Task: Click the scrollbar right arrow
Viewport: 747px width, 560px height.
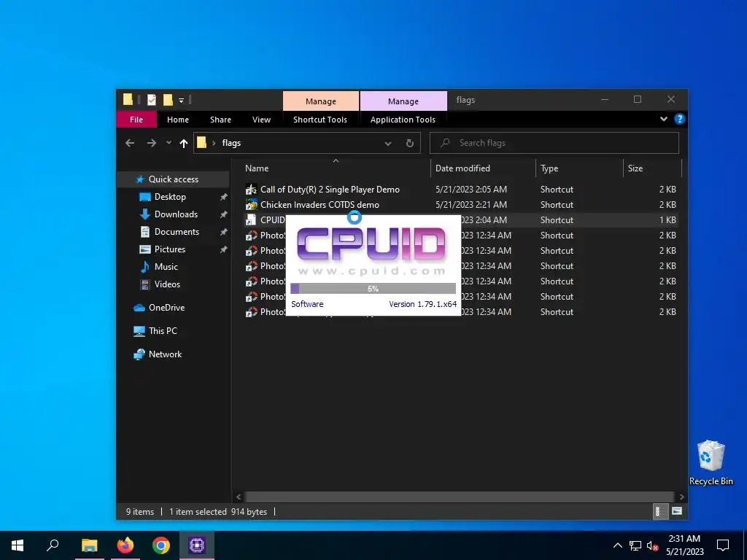Action: pos(682,497)
